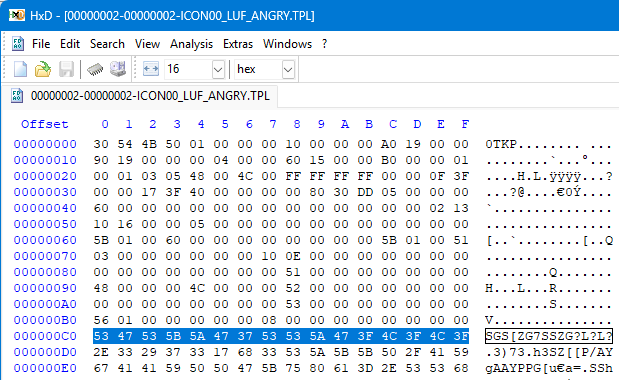The height and width of the screenshot is (380, 619).
Task: Click the HxD application icon in title bar
Action: (x=17, y=15)
